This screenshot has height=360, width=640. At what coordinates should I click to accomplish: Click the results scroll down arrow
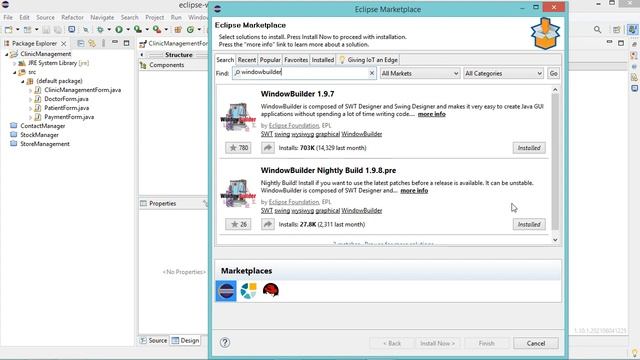point(555,240)
